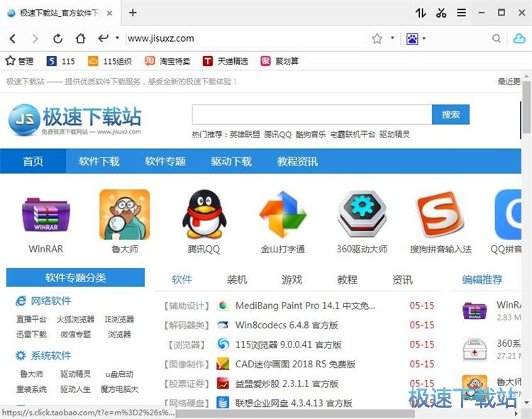The height and width of the screenshot is (419, 532).
Task: Open the 天猫精选 bookmark
Action: (x=226, y=61)
